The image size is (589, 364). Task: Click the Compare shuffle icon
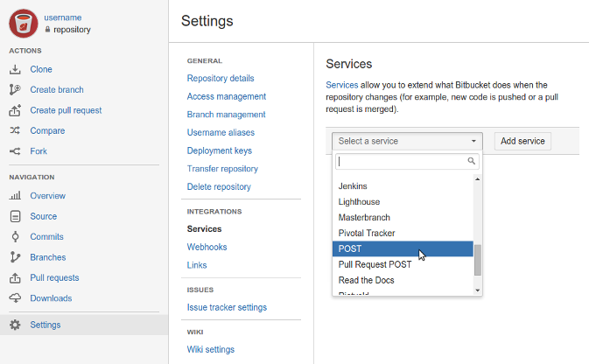click(x=15, y=130)
